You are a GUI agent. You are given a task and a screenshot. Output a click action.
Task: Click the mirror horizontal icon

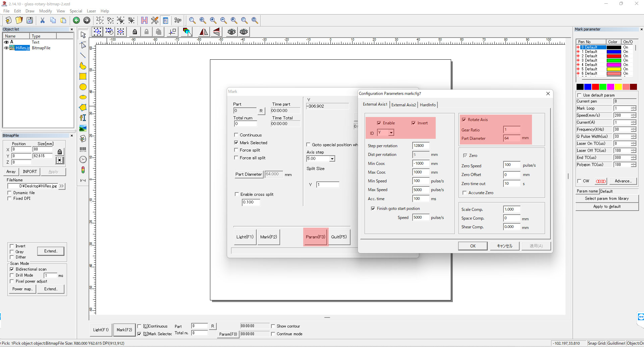point(204,32)
